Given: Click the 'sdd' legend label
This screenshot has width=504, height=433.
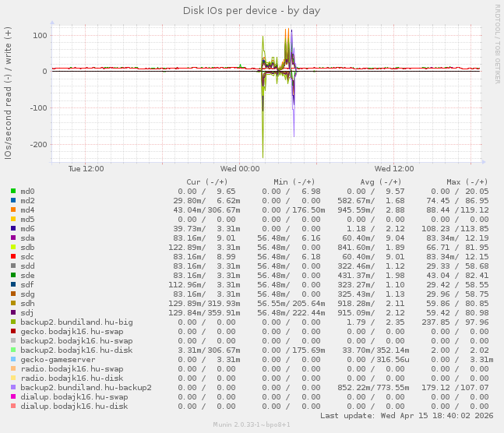Looking at the screenshot, I should point(27,266).
